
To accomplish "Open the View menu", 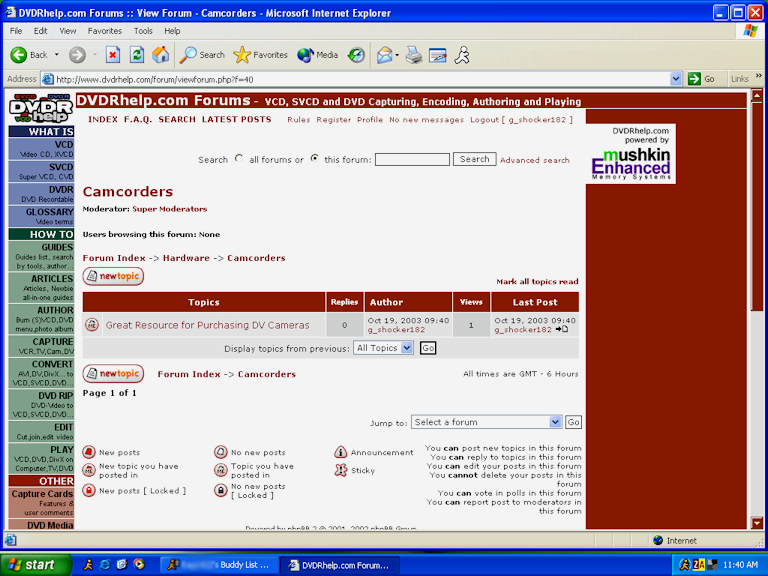I will click(68, 31).
